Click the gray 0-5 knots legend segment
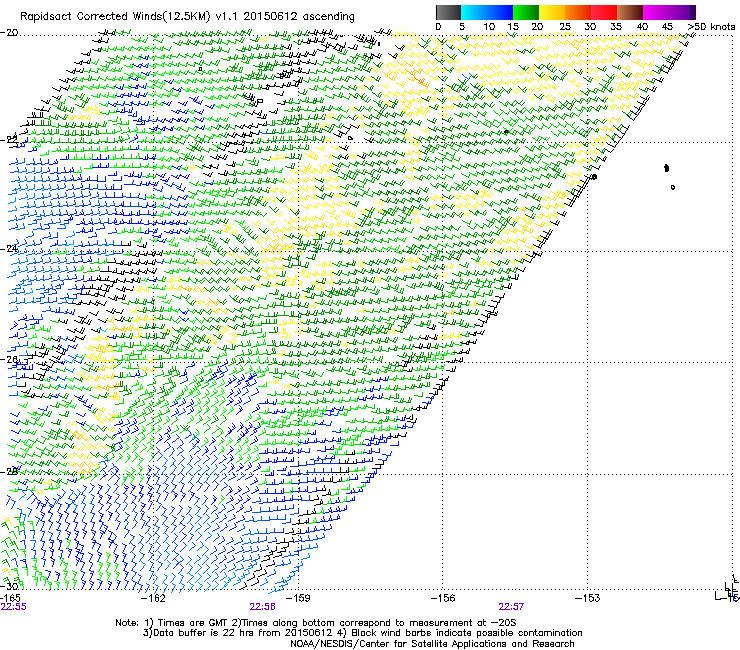The image size is (740, 650). (448, 12)
